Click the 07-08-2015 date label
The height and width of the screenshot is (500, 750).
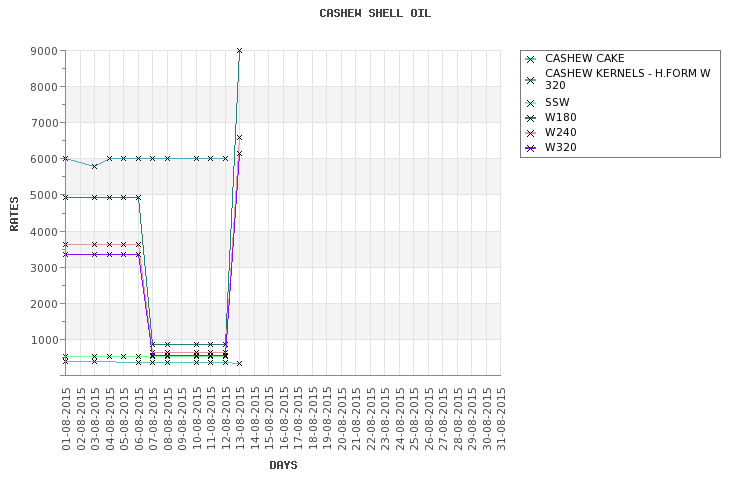pyautogui.click(x=153, y=419)
